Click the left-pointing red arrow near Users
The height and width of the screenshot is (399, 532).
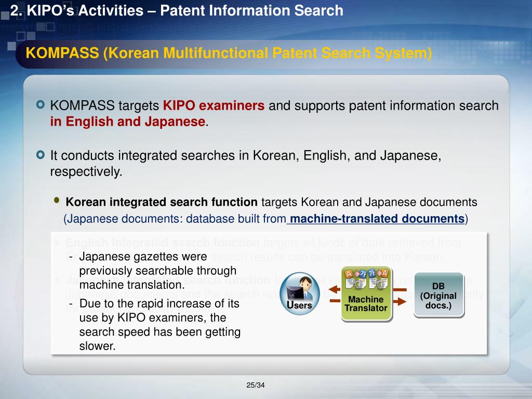pos(335,289)
